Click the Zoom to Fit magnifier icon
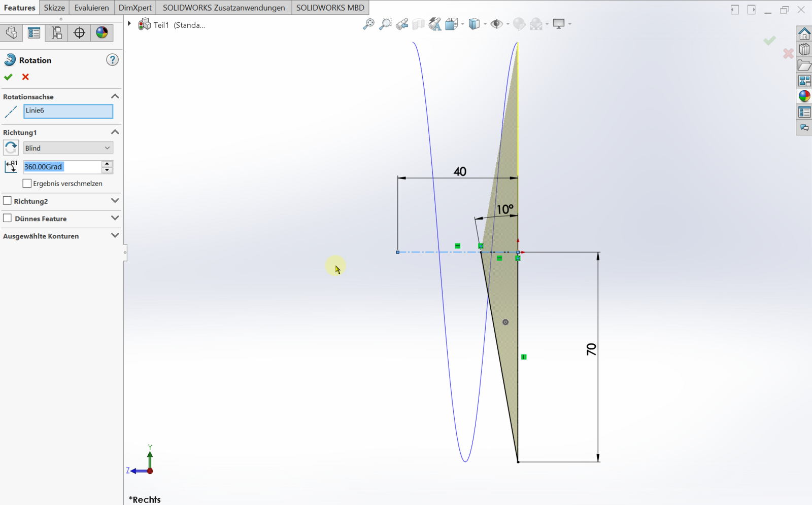The width and height of the screenshot is (812, 505). [x=368, y=24]
